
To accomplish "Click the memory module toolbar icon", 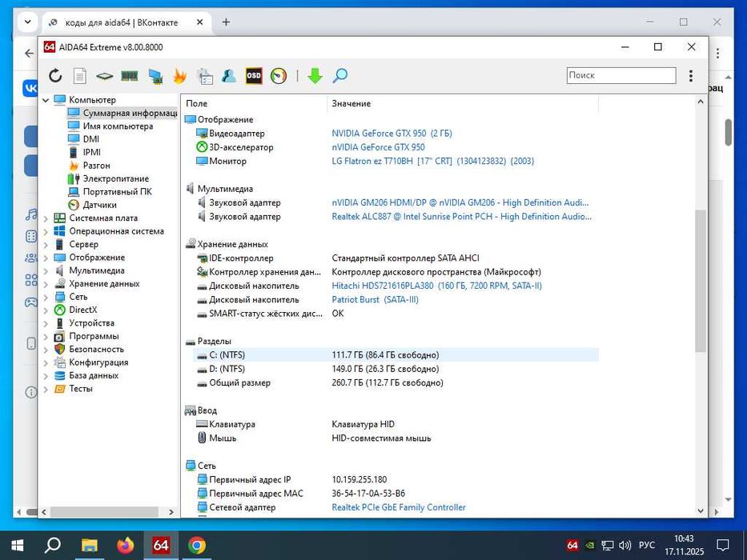I will tap(130, 76).
